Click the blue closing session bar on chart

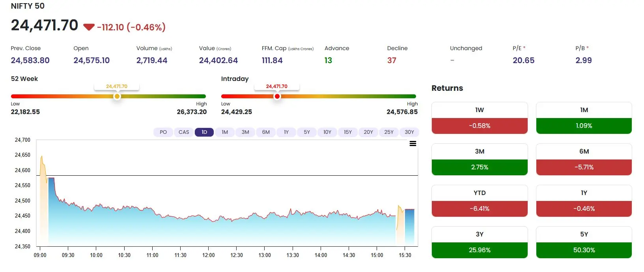(410, 227)
